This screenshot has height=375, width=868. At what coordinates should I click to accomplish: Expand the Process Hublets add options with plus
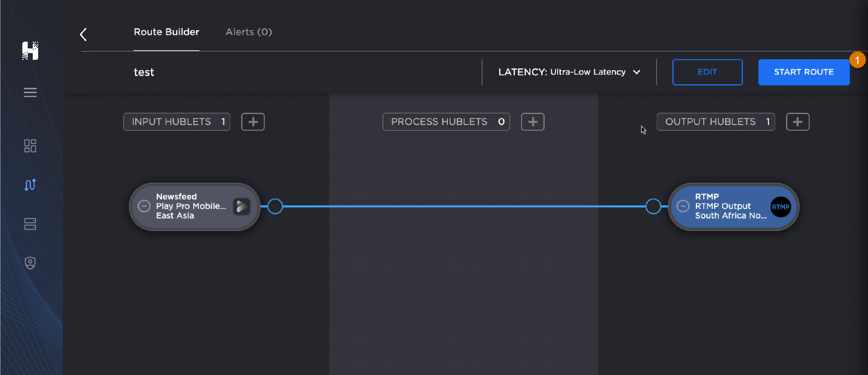click(532, 122)
